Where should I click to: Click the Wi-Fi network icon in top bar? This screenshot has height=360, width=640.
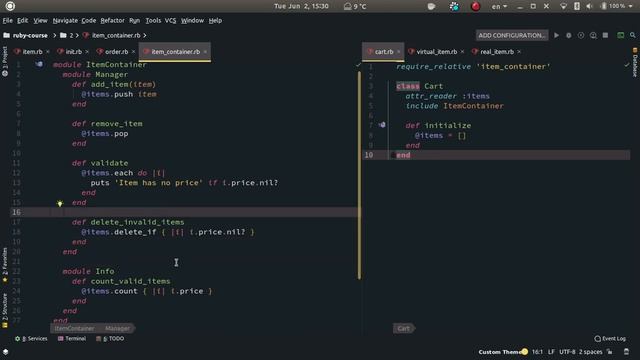[563, 6]
